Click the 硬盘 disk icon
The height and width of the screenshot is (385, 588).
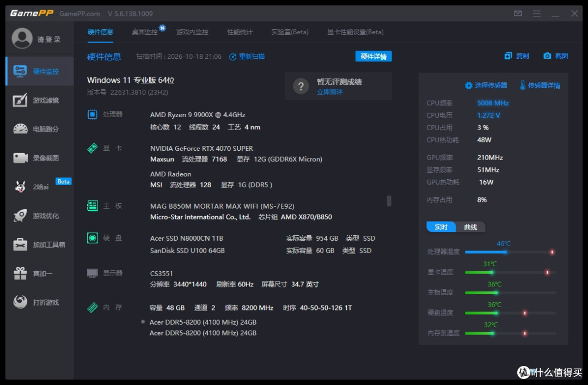pos(92,238)
